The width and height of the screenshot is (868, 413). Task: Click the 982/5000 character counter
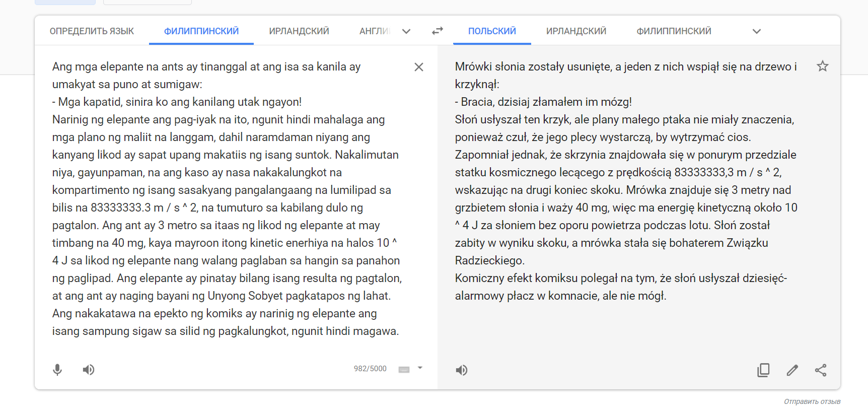click(x=370, y=369)
